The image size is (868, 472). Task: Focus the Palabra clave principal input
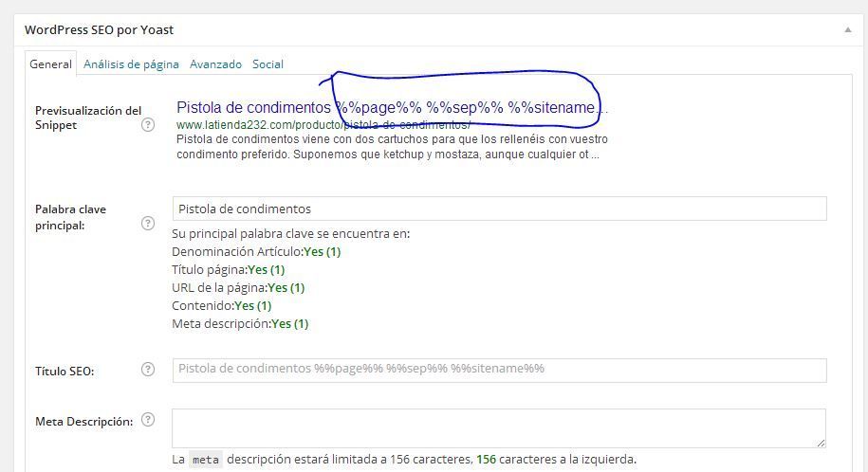point(499,209)
